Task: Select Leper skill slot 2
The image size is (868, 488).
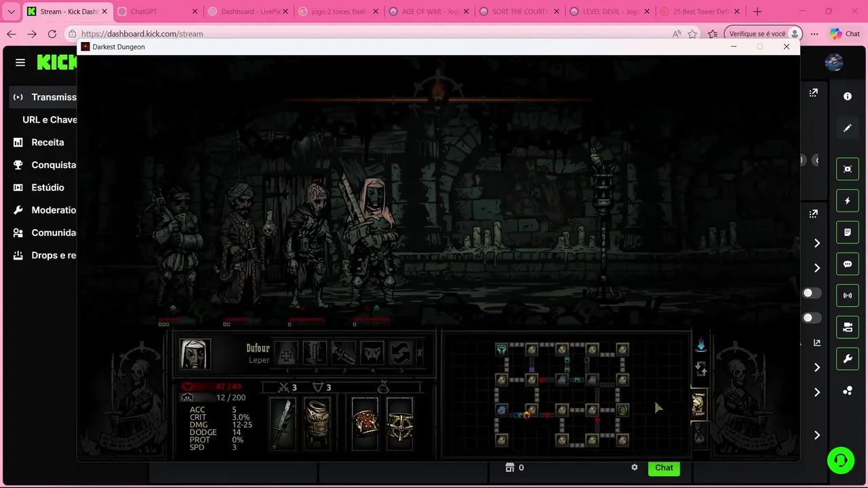Action: click(315, 354)
